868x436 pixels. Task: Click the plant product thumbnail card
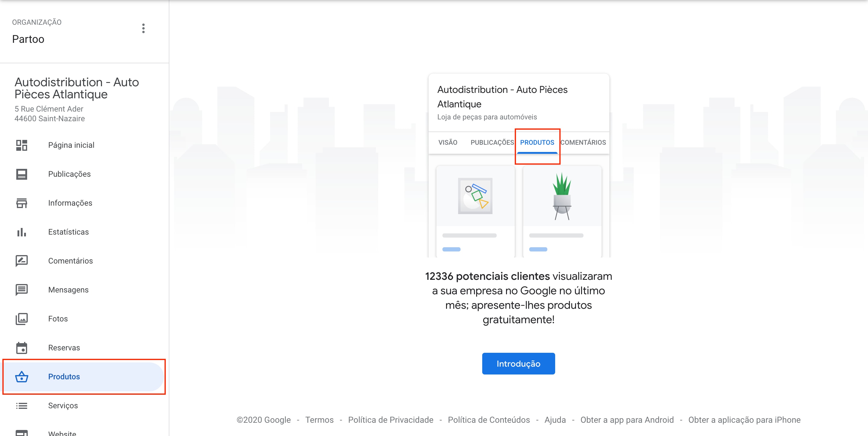click(562, 211)
